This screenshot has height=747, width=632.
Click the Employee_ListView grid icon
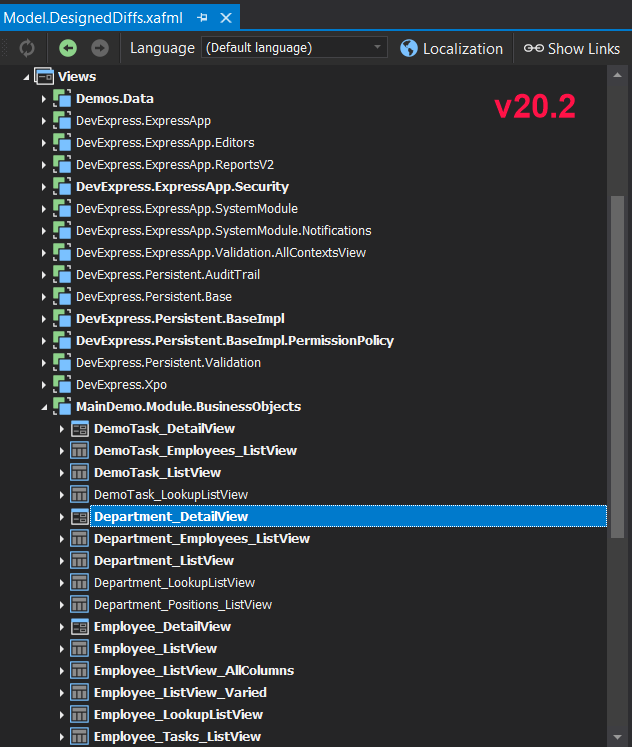coord(80,649)
